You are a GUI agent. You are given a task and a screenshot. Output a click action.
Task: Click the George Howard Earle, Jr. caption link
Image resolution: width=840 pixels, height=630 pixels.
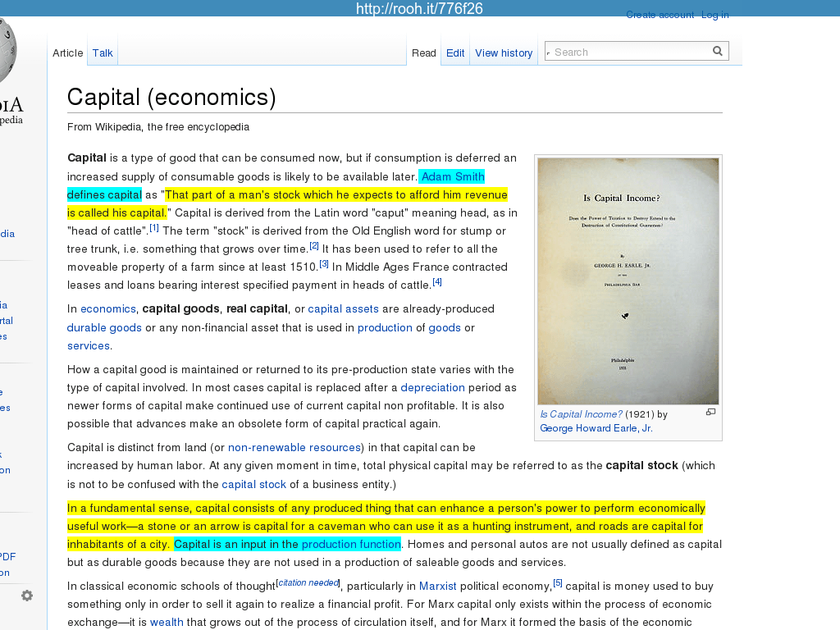(596, 428)
